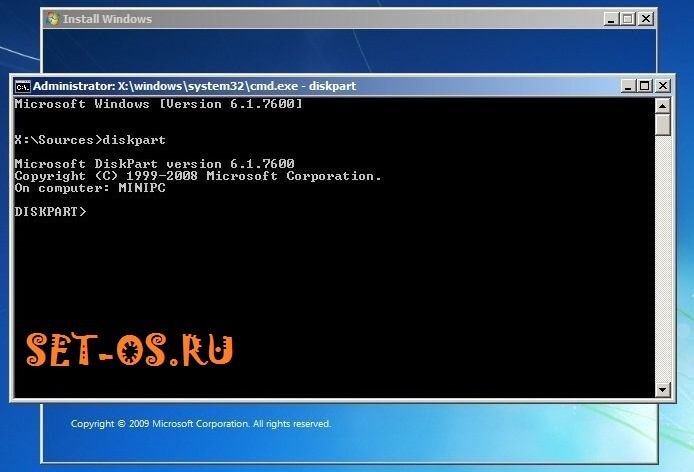The image size is (694, 472).
Task: Click the Microsoft DiskPart version line
Action: coord(154,163)
